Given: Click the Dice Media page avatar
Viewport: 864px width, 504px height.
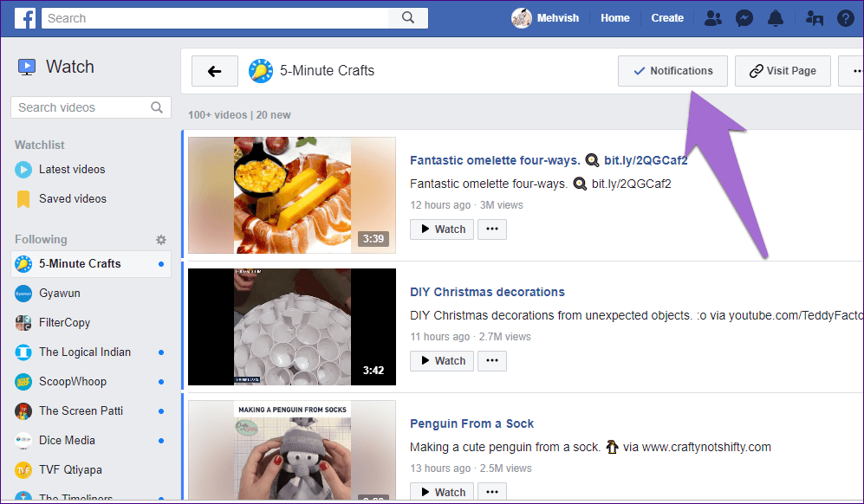Looking at the screenshot, I should click(23, 441).
